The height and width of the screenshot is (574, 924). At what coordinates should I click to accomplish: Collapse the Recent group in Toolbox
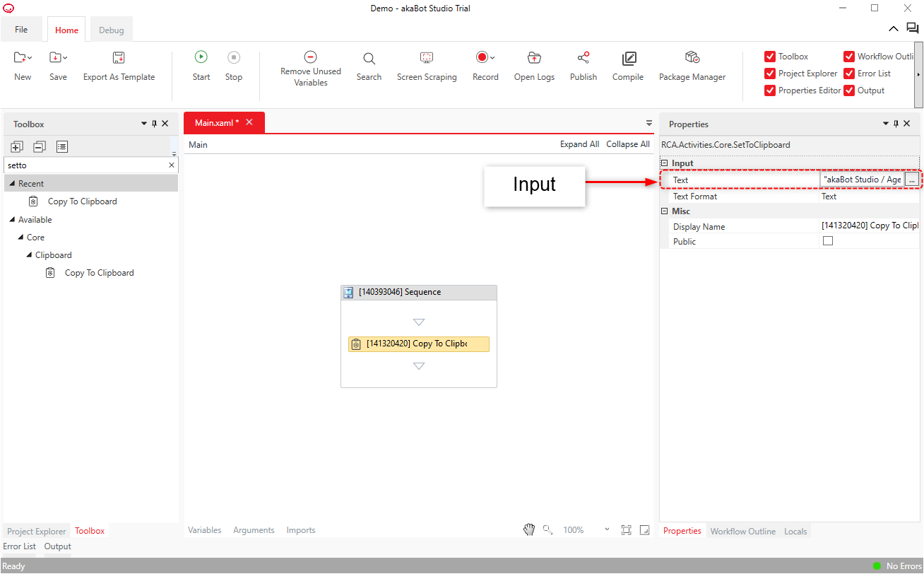[12, 184]
